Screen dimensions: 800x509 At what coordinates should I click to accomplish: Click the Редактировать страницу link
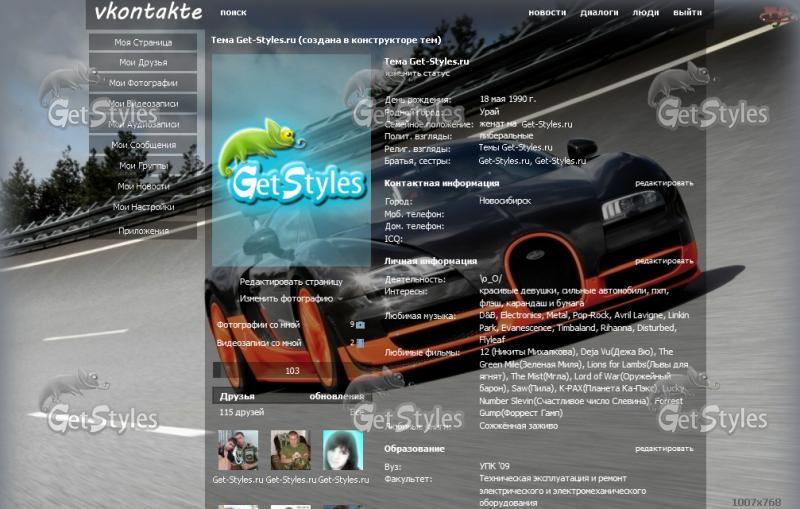click(291, 282)
